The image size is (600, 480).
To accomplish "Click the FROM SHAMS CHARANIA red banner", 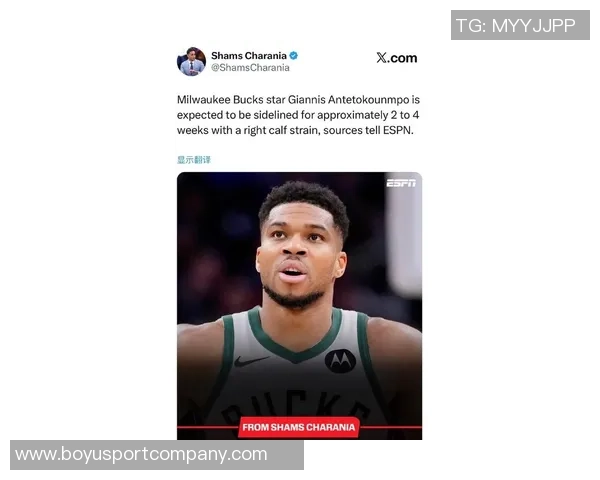I will pyautogui.click(x=299, y=427).
